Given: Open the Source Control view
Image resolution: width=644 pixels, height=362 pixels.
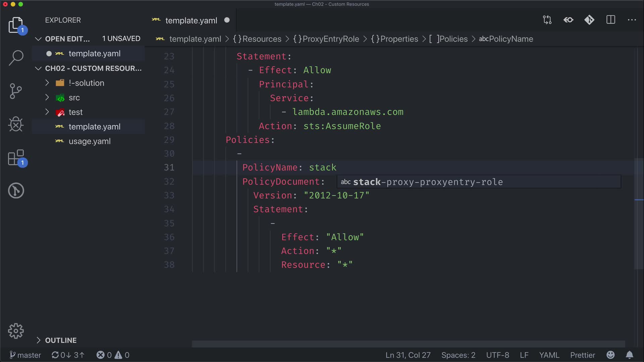Looking at the screenshot, I should click(x=16, y=91).
